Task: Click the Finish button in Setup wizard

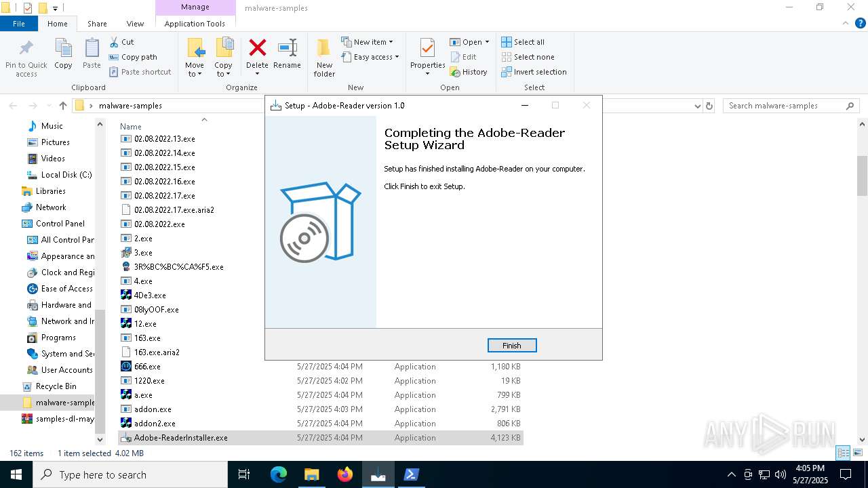Action: (x=512, y=346)
